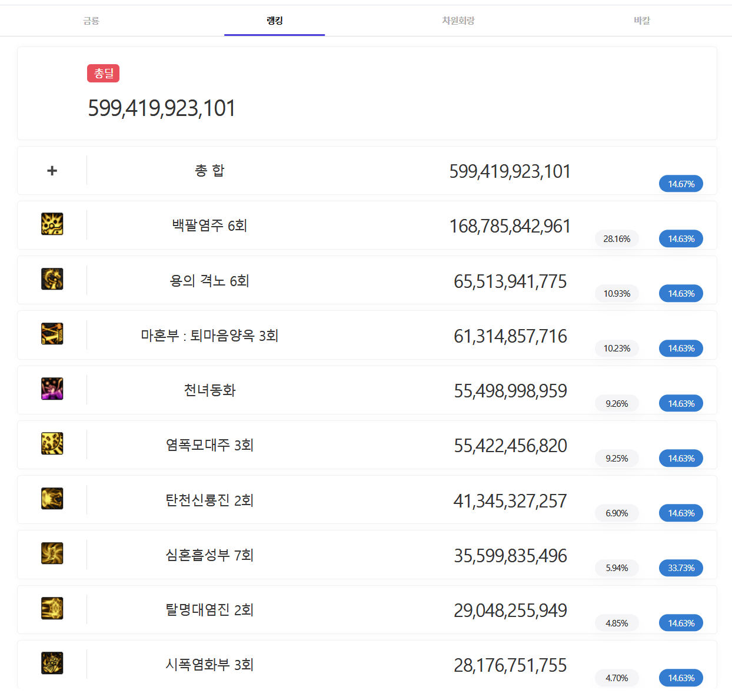Open the 랭킹 tab

[274, 21]
